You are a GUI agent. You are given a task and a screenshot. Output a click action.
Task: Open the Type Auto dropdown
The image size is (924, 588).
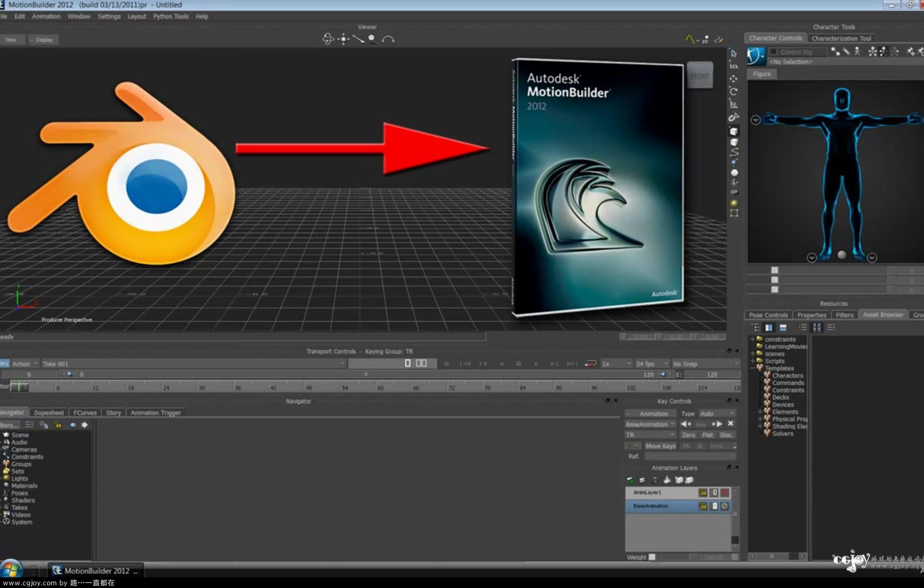pos(717,414)
